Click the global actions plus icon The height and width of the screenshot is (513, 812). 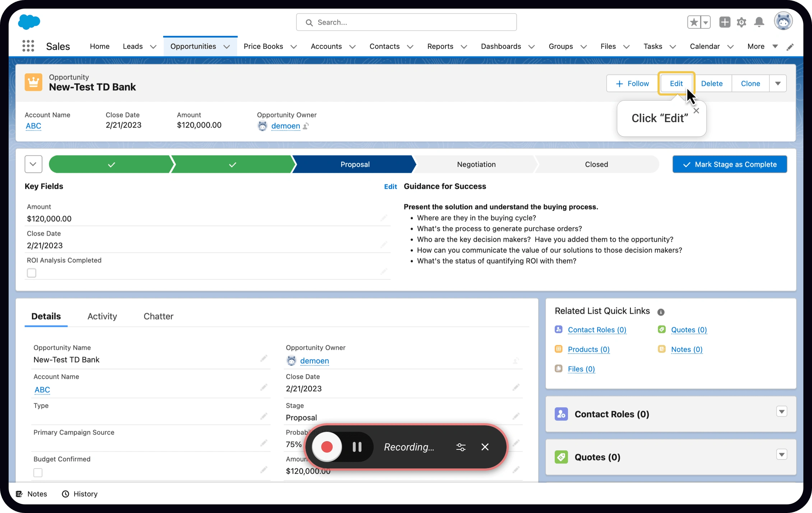(x=724, y=22)
